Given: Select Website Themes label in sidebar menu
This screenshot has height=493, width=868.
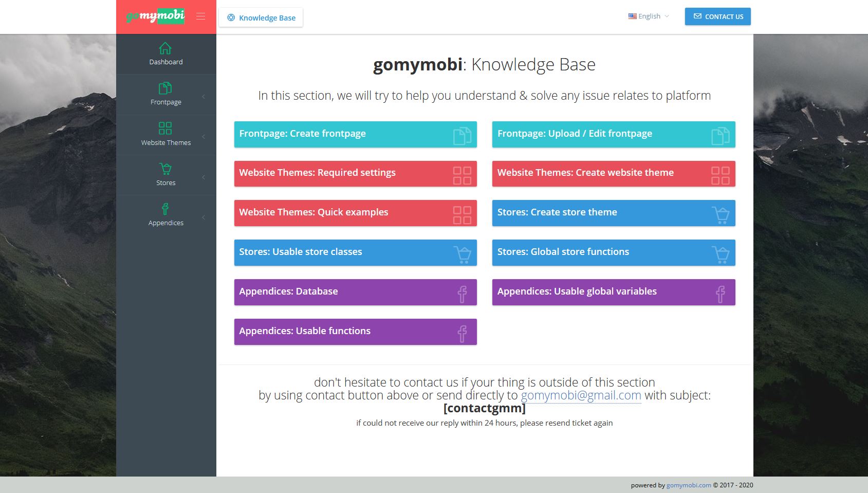Looking at the screenshot, I should coord(166,142).
